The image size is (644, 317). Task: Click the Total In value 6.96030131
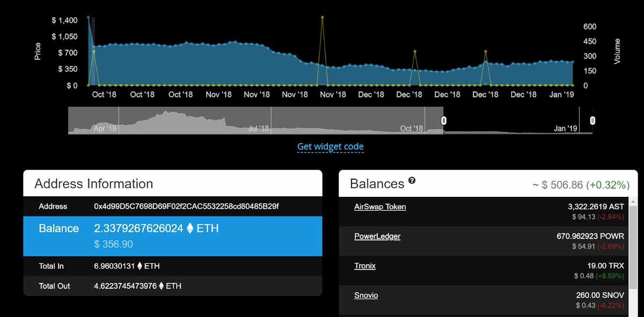click(x=114, y=266)
